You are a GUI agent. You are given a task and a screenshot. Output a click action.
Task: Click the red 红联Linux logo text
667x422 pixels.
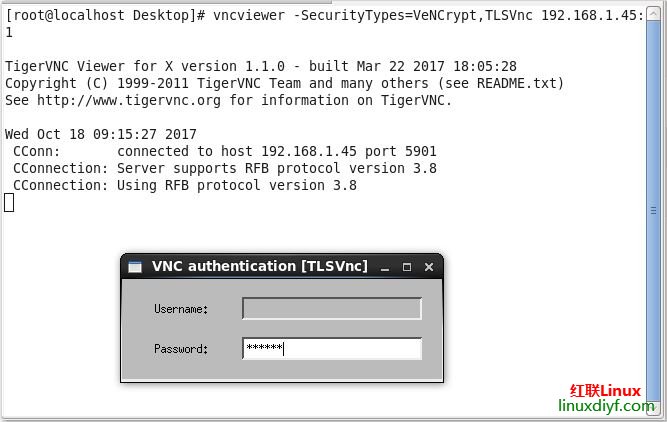pyautogui.click(x=605, y=389)
